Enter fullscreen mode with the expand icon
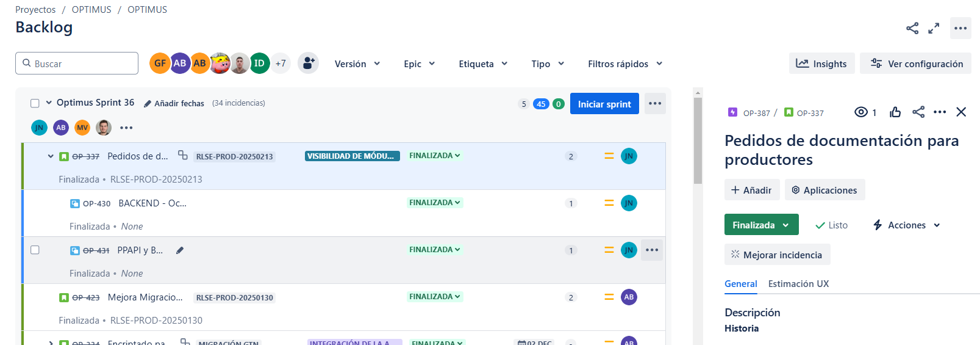This screenshot has width=980, height=345. click(x=934, y=28)
